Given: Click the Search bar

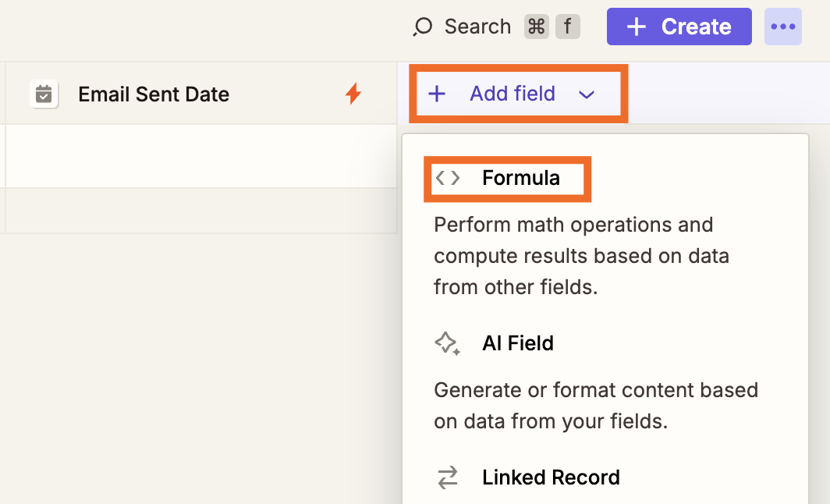Looking at the screenshot, I should [477, 26].
